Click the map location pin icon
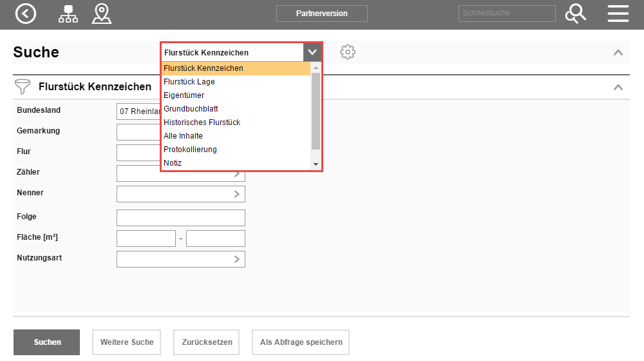Viewport: 644px width, 361px height. coord(102,14)
